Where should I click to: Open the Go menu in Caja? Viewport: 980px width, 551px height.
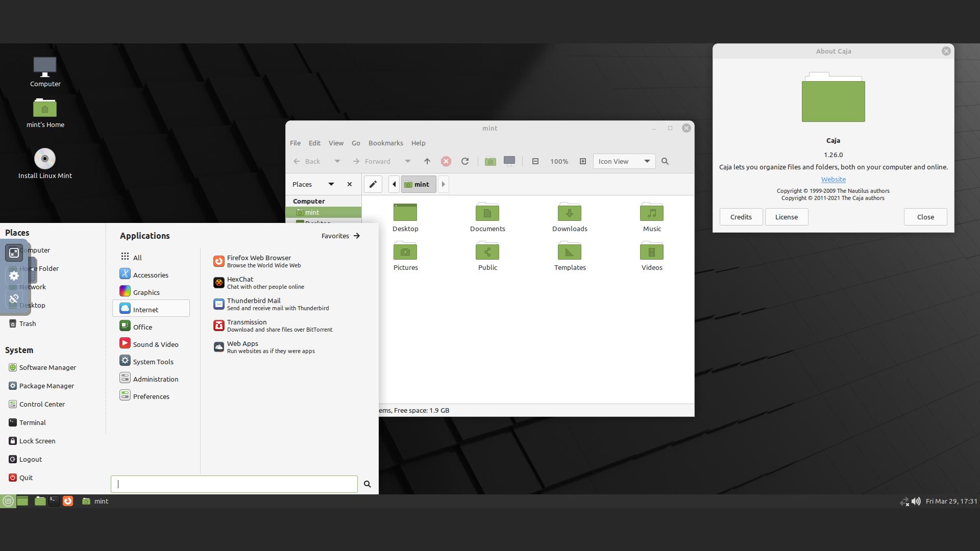coord(356,143)
